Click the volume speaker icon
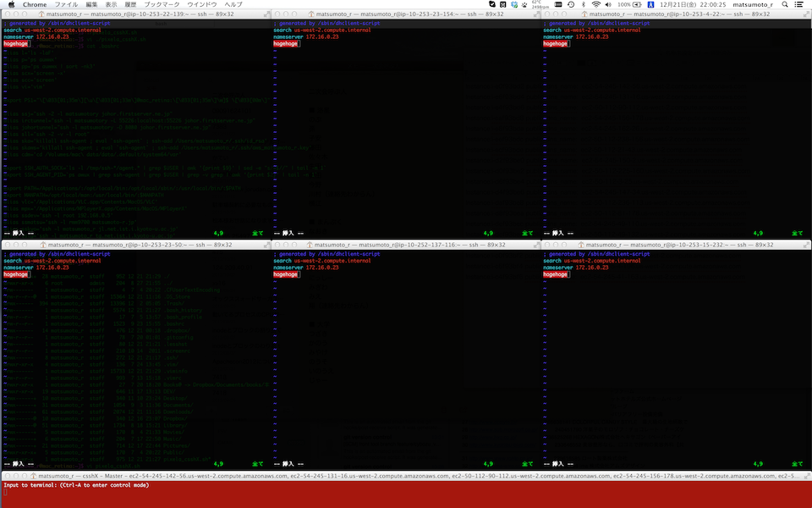Viewport: 812px width, 508px height. [x=609, y=4]
